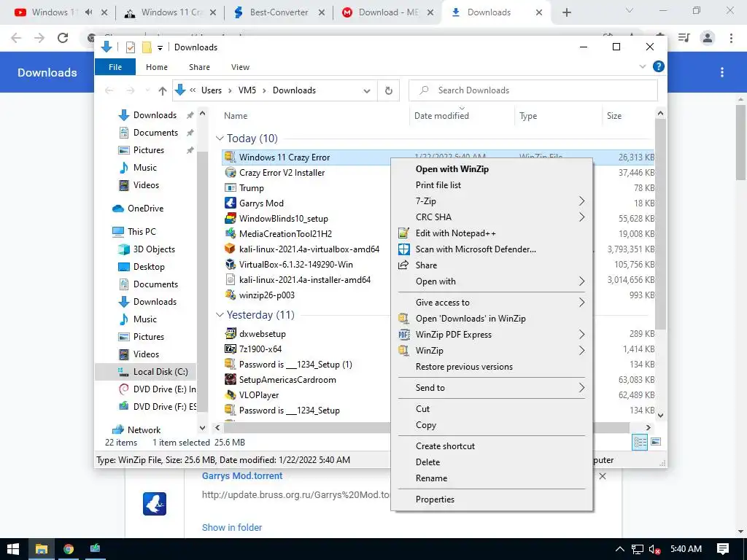
Task: Click the 7z1900-x64 file icon
Action: tap(230, 349)
